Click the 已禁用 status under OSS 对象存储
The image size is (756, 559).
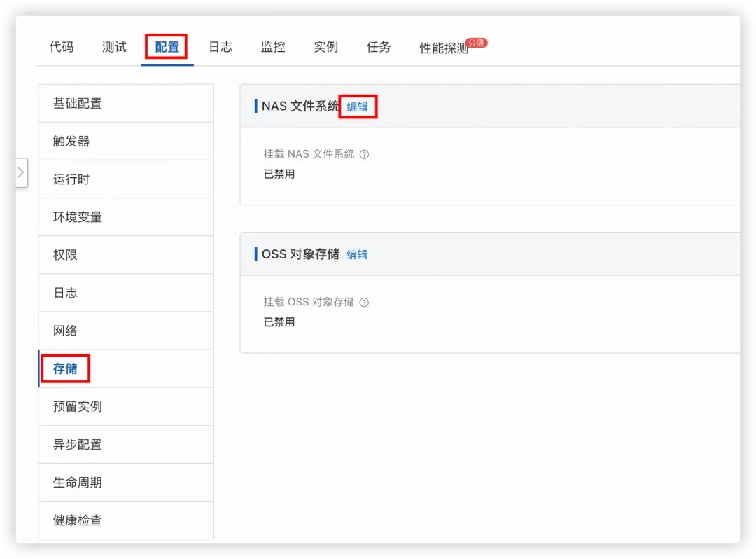[x=279, y=322]
